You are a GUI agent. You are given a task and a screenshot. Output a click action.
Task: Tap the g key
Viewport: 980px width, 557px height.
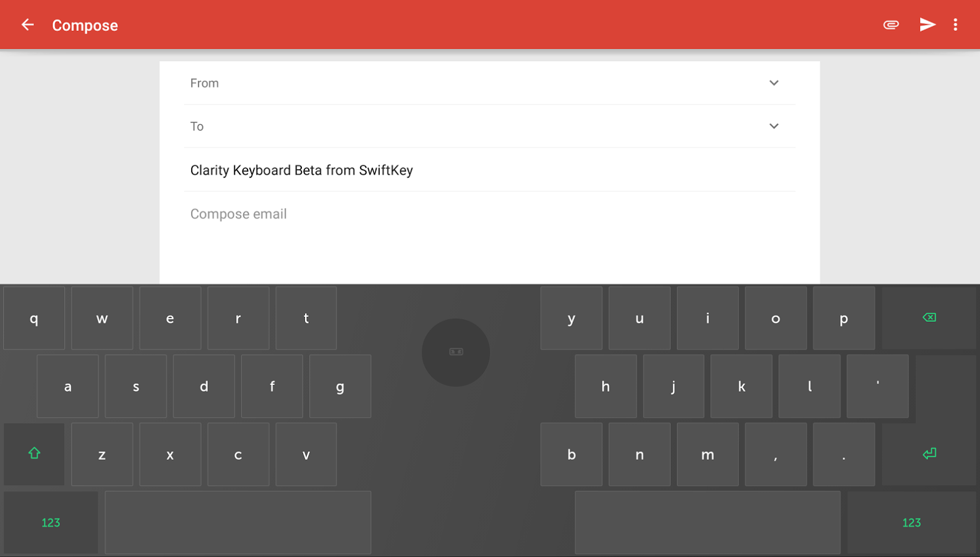pyautogui.click(x=340, y=386)
